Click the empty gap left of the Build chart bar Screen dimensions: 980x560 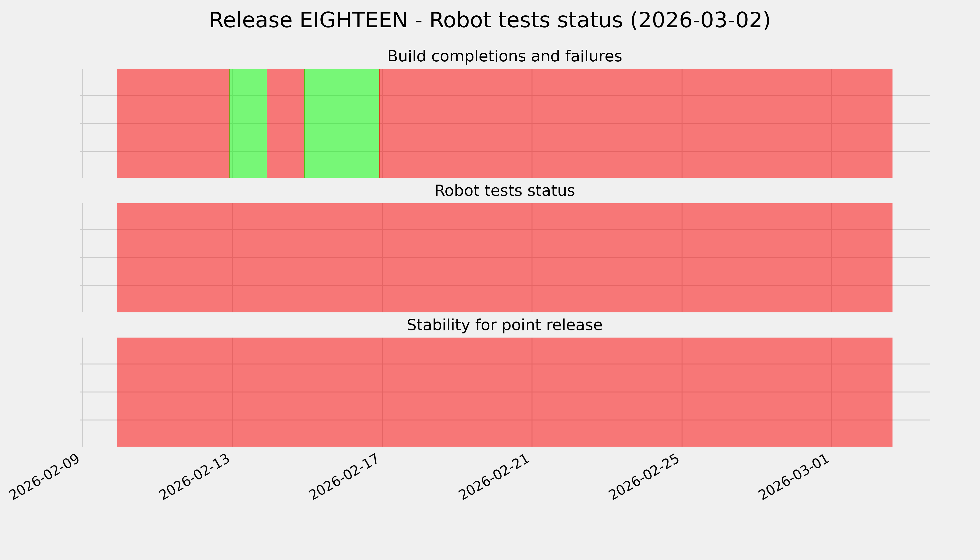pyautogui.click(x=100, y=123)
